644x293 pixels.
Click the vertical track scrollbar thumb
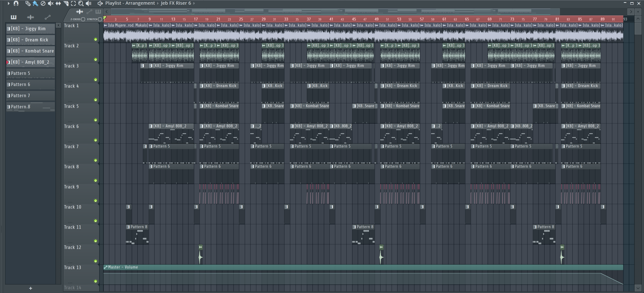(638, 29)
